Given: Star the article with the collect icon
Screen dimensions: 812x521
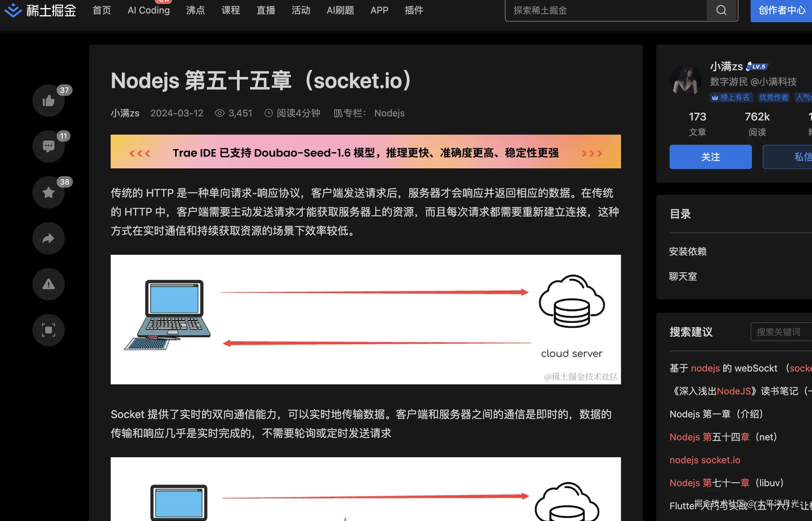Looking at the screenshot, I should 48,192.
